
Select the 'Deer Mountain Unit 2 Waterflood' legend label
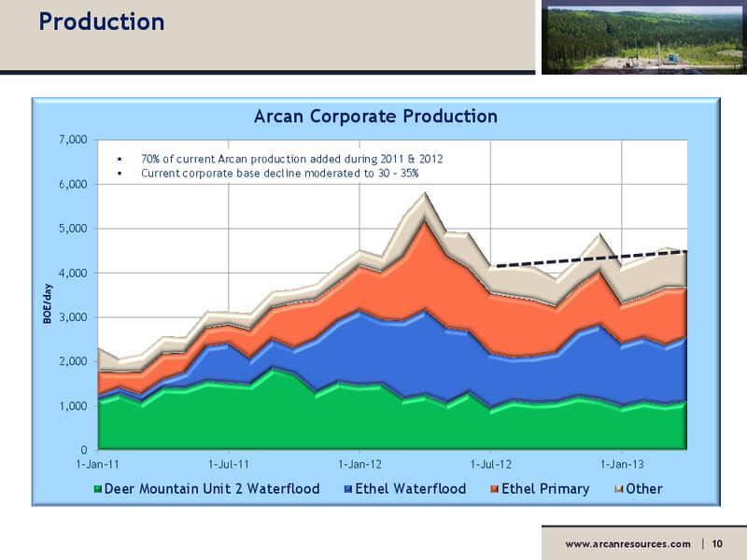(212, 489)
